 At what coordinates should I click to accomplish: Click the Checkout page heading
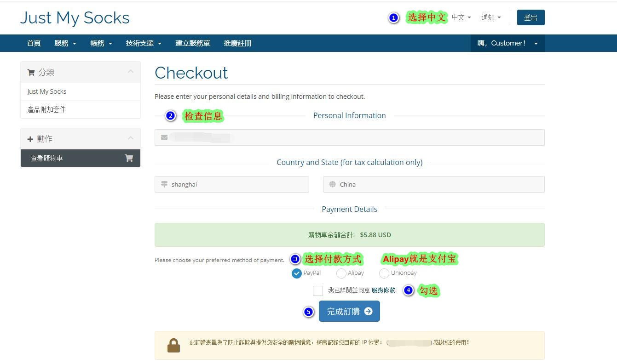tap(191, 73)
